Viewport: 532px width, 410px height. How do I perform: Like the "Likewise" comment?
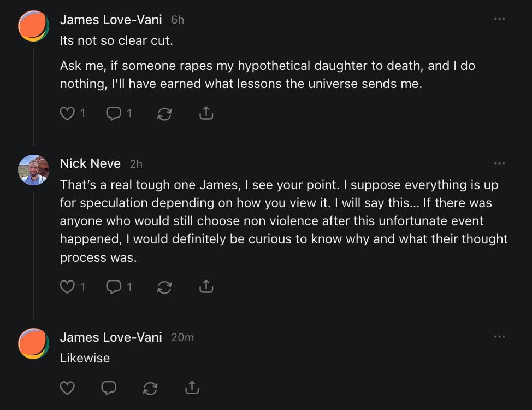click(67, 388)
